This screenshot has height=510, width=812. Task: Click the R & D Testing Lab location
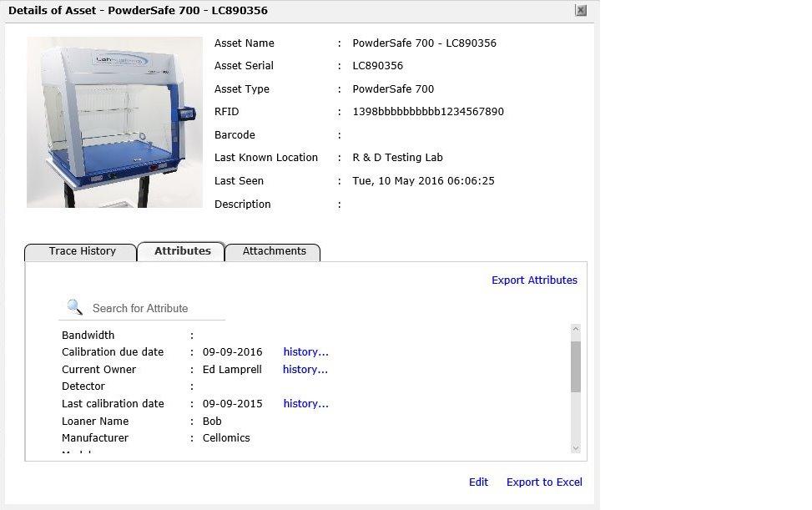[x=397, y=158]
